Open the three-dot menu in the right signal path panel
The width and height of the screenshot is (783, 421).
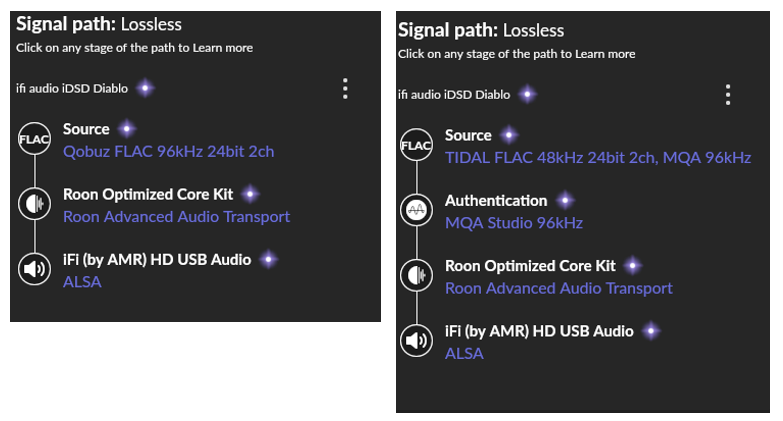click(728, 94)
